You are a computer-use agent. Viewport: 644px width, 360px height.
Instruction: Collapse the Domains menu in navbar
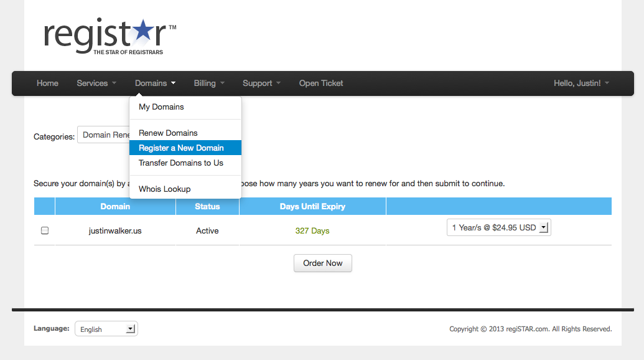[155, 83]
